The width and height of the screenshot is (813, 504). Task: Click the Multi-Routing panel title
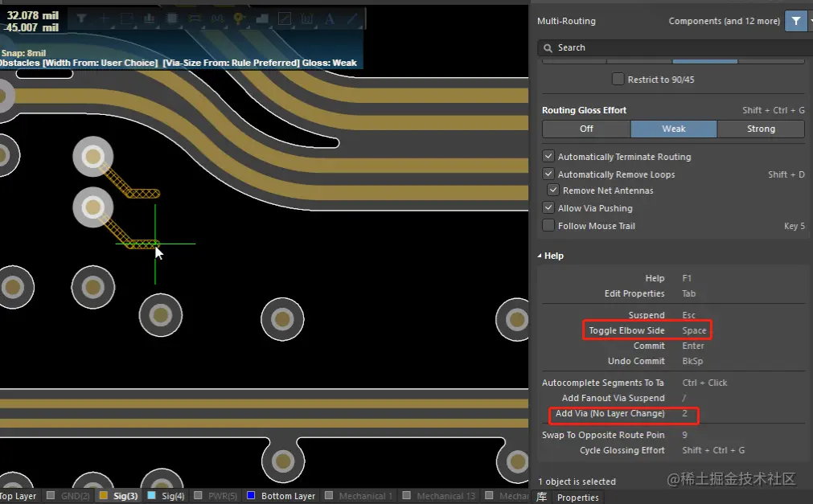[566, 21]
